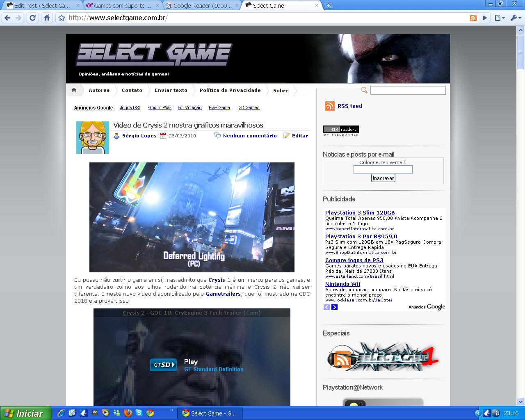The image size is (525, 420).
Task: Click the site search text box
Action: click(x=408, y=90)
